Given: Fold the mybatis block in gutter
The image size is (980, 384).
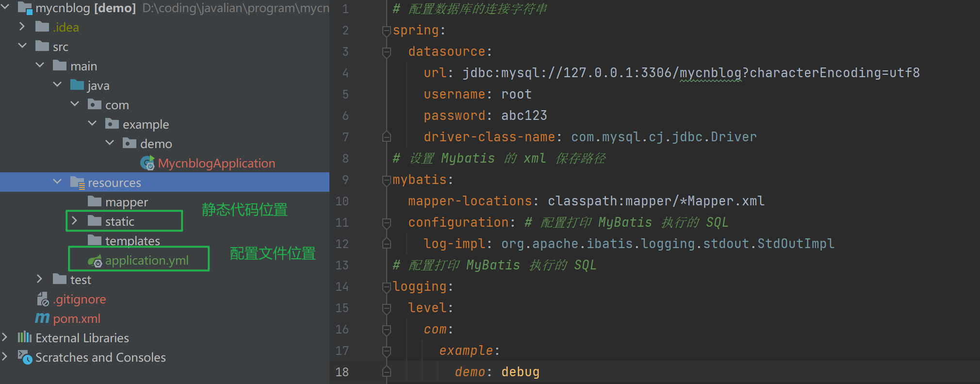Looking at the screenshot, I should coord(387,181).
